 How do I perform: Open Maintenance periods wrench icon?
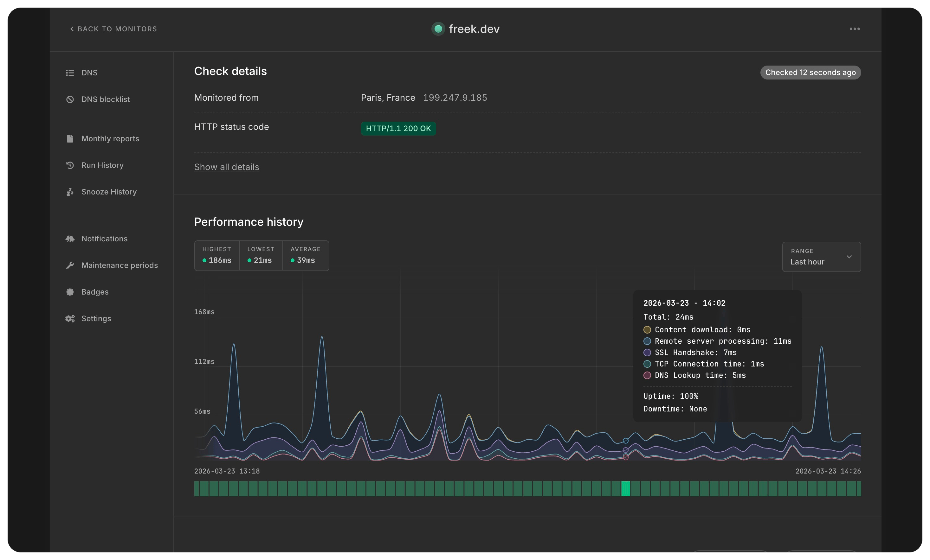(x=70, y=265)
